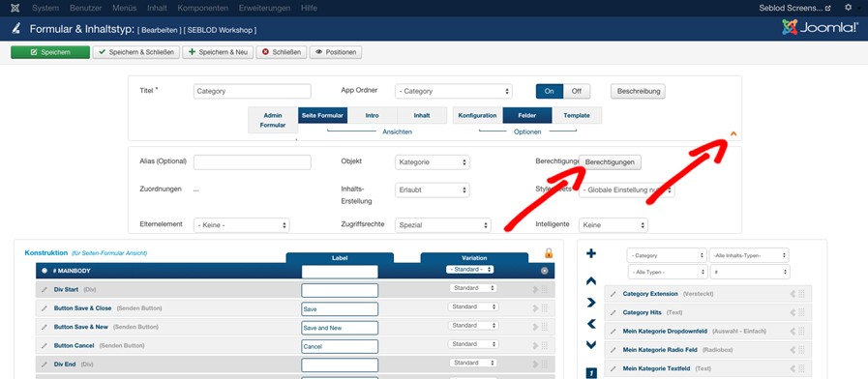Click the Beschreibung button
This screenshot has height=379, width=868.
pos(639,91)
